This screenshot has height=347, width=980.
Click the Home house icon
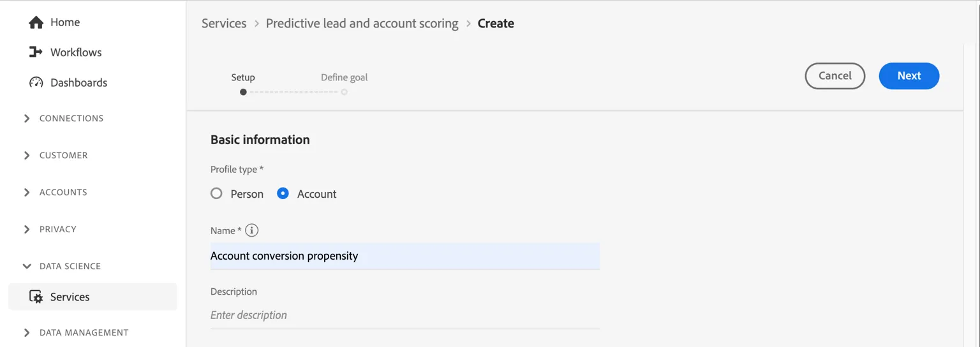point(36,22)
